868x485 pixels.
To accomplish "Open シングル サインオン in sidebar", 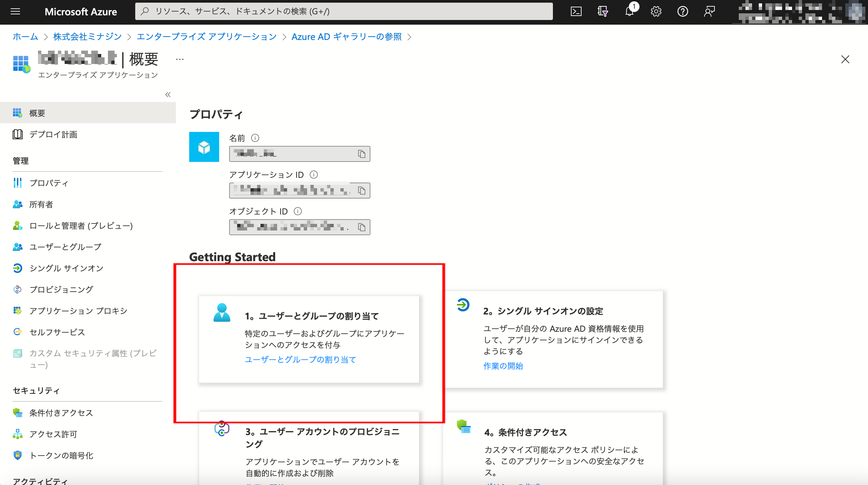I will pyautogui.click(x=66, y=268).
